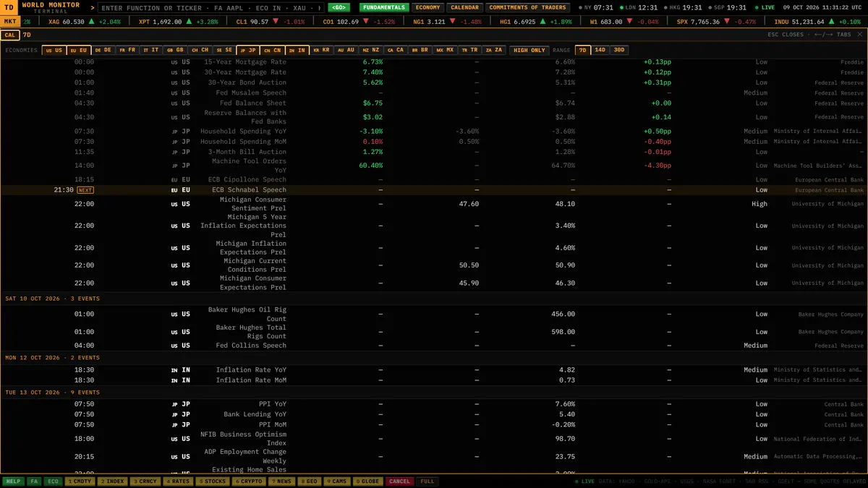Select the NFIB Business Optimism Index row
Viewport: 868px width, 488px height.
click(x=434, y=439)
